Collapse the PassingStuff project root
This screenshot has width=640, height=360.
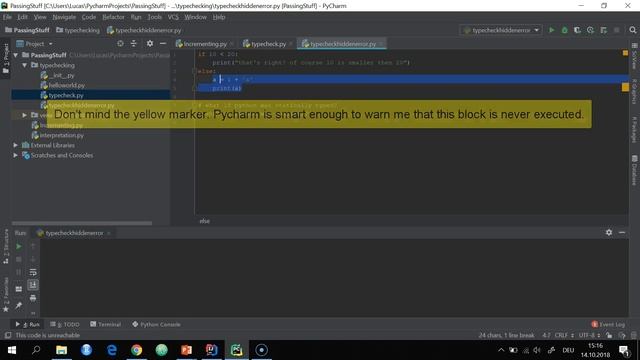15,55
